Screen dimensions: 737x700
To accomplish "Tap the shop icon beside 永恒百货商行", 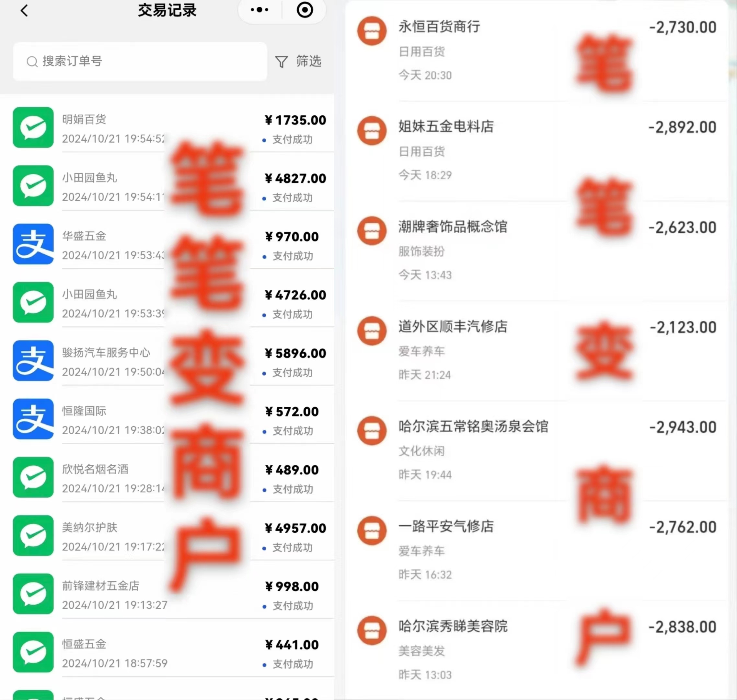I will 372,31.
